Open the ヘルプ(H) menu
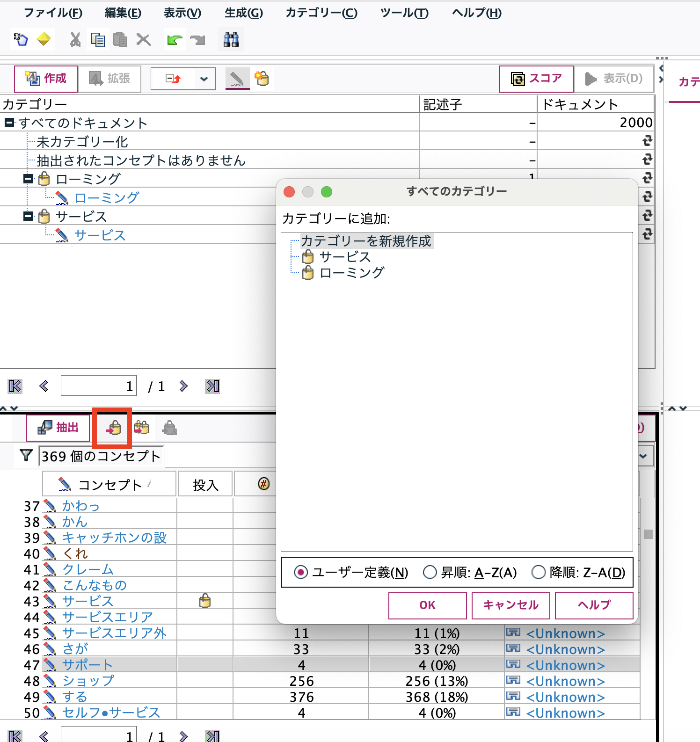The image size is (700, 742). coord(477,13)
